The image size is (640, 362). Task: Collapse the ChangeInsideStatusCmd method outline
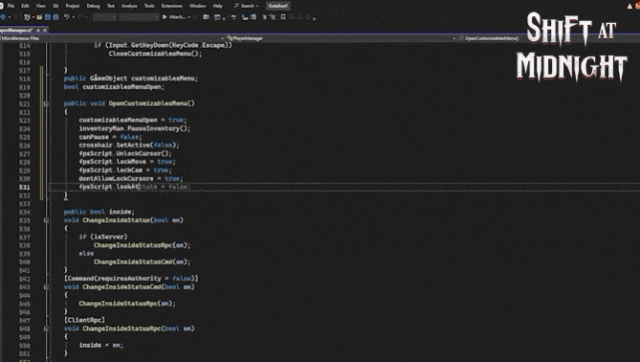click(x=46, y=287)
